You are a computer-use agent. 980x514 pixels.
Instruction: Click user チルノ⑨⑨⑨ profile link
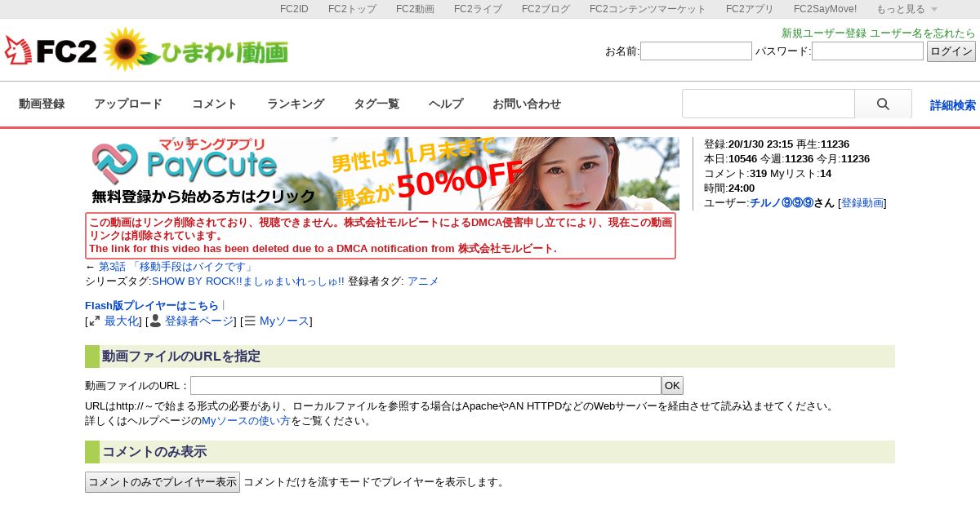coord(781,203)
